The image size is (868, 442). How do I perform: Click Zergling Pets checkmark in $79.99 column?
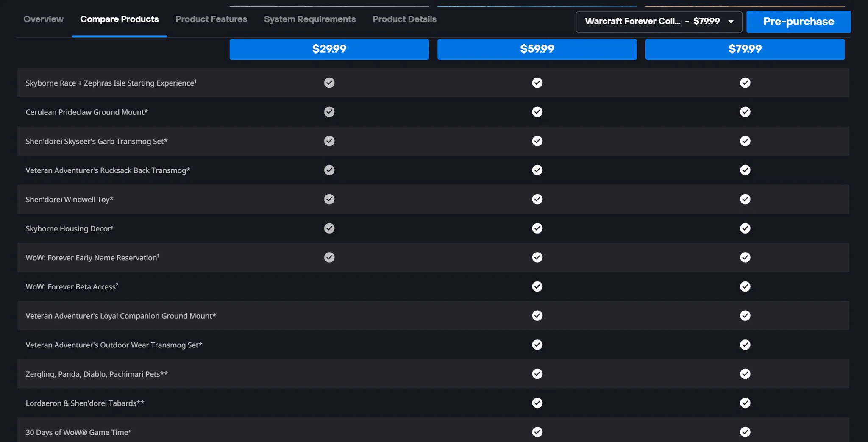click(745, 374)
